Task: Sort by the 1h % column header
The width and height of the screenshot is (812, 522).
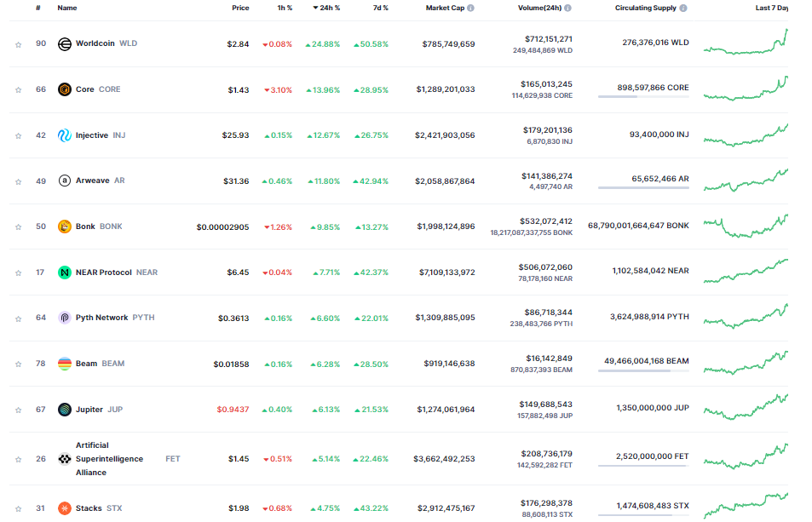Action: click(285, 8)
